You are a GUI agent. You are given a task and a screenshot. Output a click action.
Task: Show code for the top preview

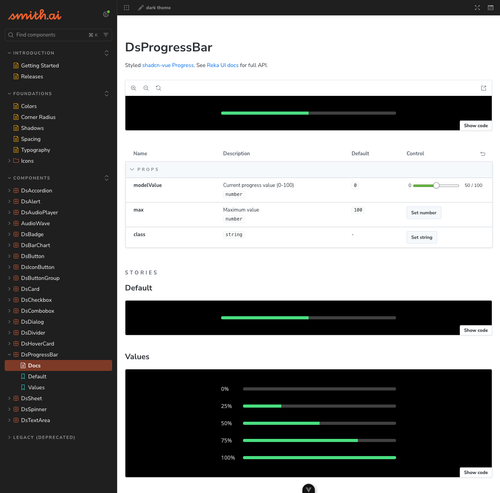click(476, 126)
